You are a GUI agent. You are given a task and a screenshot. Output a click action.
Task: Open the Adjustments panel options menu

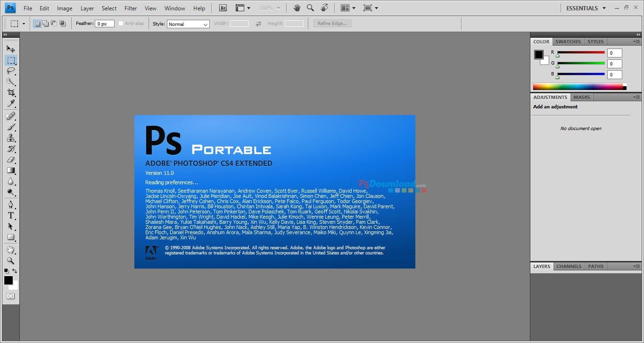tap(636, 97)
